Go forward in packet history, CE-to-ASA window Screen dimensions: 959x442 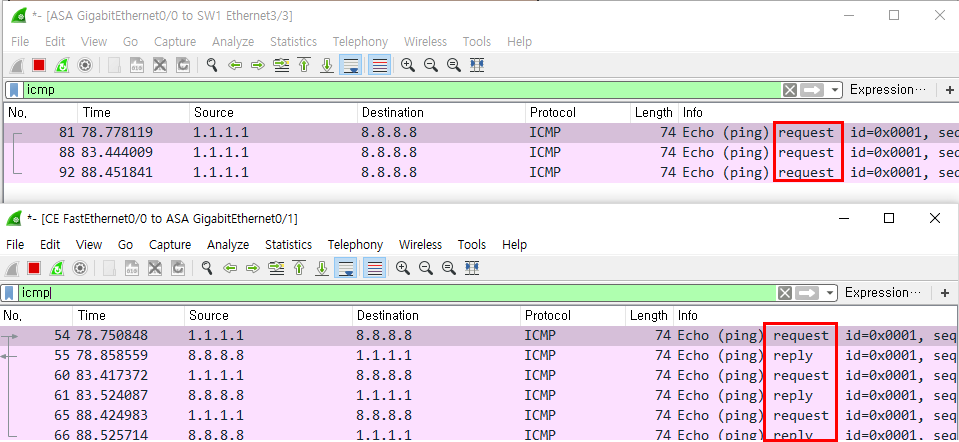pyautogui.click(x=253, y=268)
